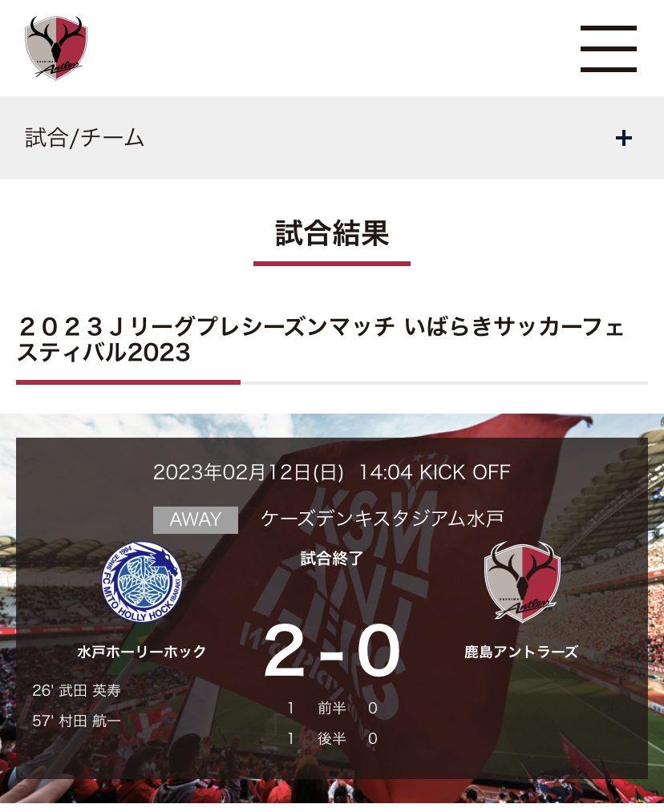Click the Mito HollyHock team crest
This screenshot has width=664, height=812.
pos(142,582)
